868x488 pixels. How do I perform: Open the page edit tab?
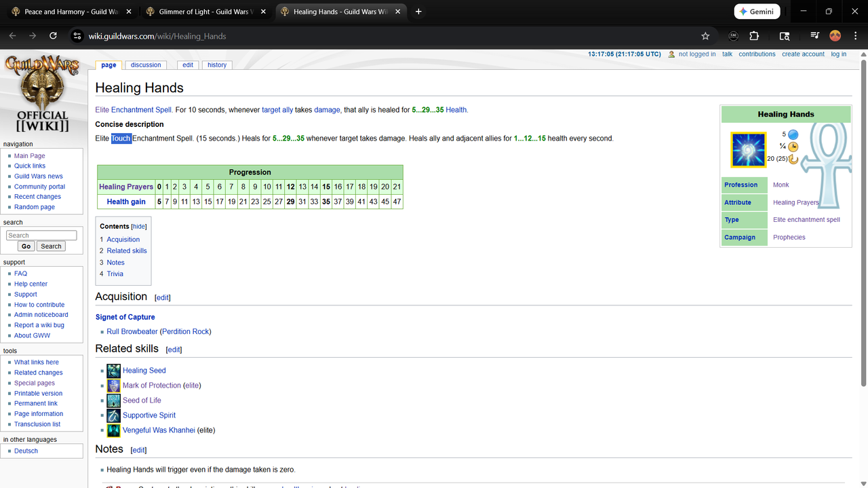188,65
